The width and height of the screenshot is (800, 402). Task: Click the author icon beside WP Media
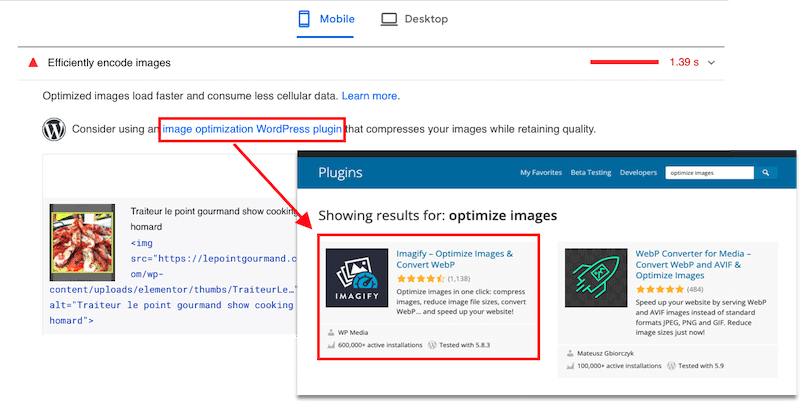332,333
